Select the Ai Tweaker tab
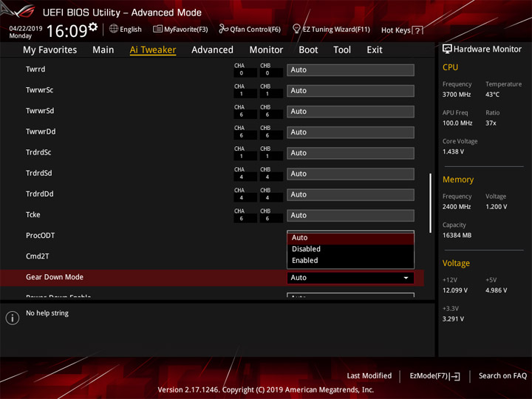The width and height of the screenshot is (532, 399). coord(153,50)
